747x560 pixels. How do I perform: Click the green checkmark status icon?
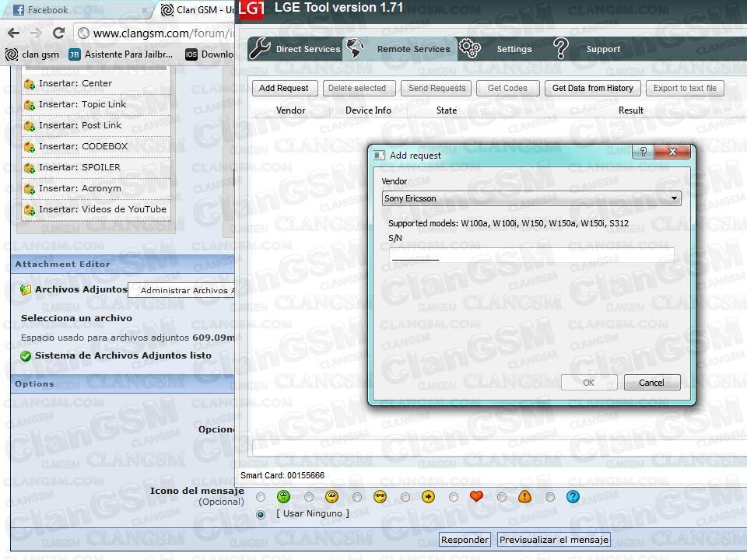point(26,355)
